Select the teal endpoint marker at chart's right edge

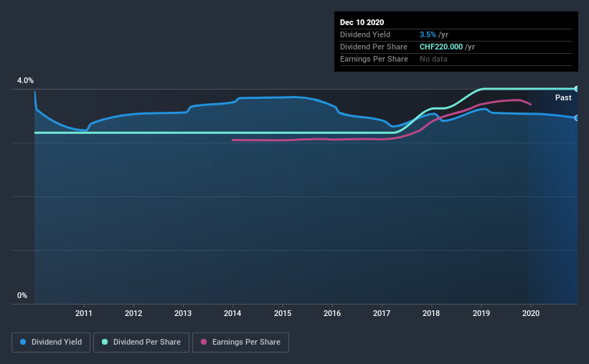coord(576,89)
